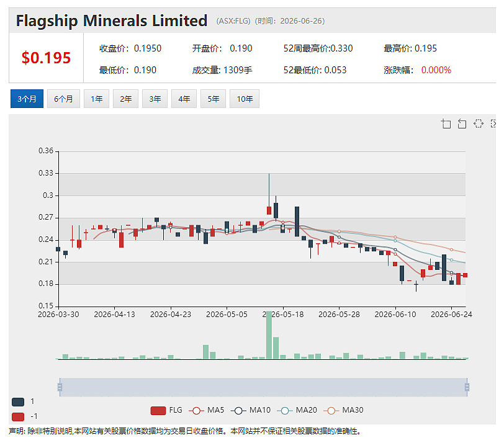Toggle the MA10 legend entry
504x448 pixels.
click(x=250, y=410)
